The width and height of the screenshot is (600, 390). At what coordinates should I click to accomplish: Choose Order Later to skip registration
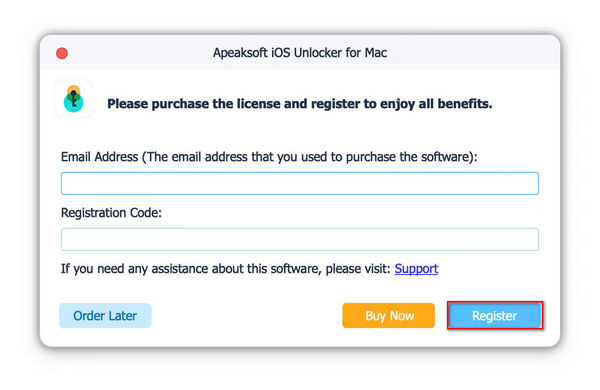coord(105,316)
